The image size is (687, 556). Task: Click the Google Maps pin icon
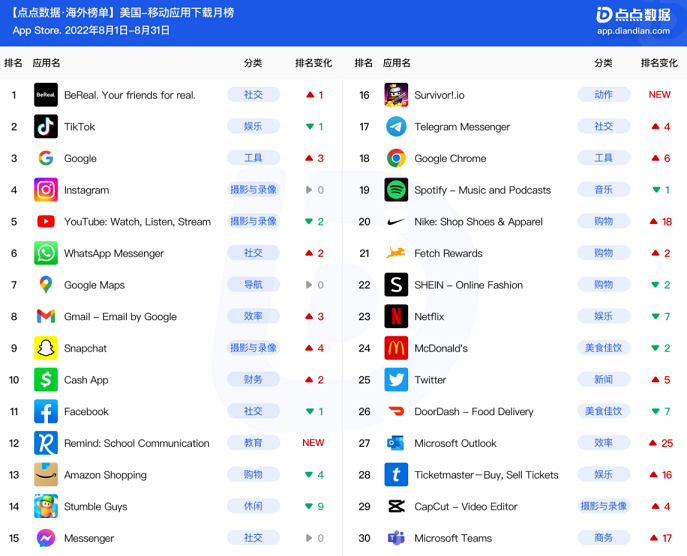click(46, 285)
